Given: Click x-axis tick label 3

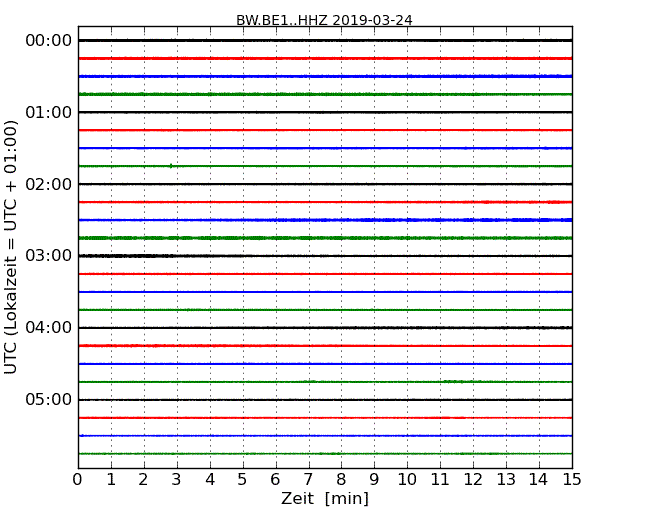Looking at the screenshot, I should pos(177,480).
